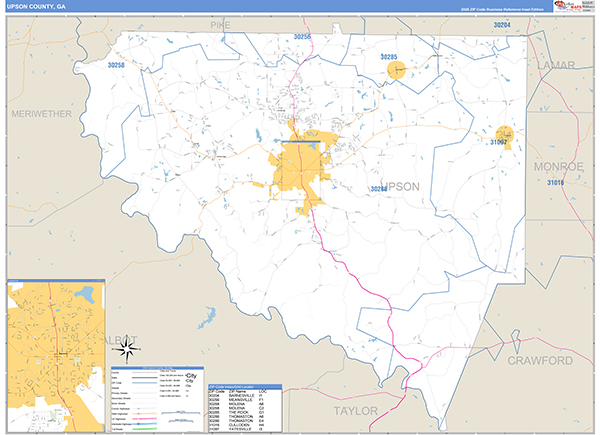Click the ZIP Code Business Reference edition subtitle
The image size is (600, 435).
[502, 9]
